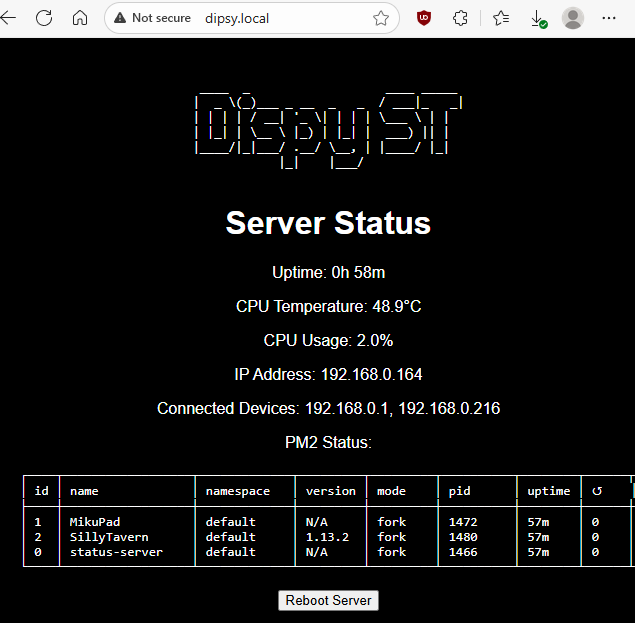Go to the browser home page
The image size is (635, 623).
pyautogui.click(x=80, y=18)
